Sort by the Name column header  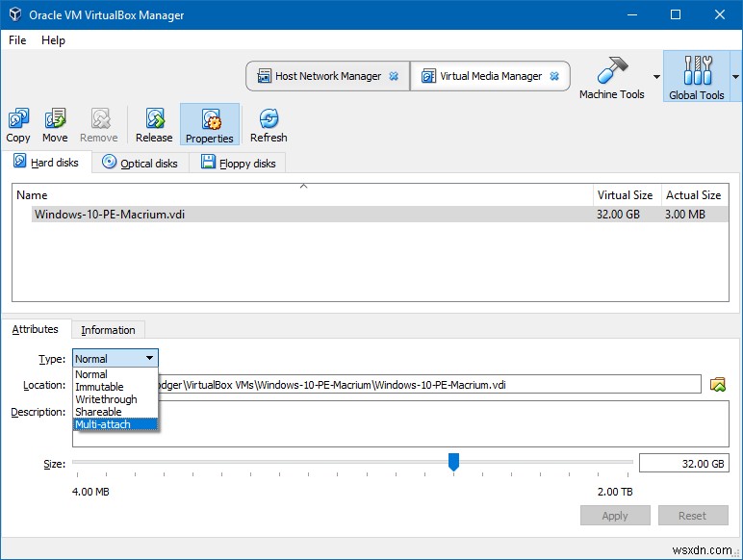[x=302, y=194]
